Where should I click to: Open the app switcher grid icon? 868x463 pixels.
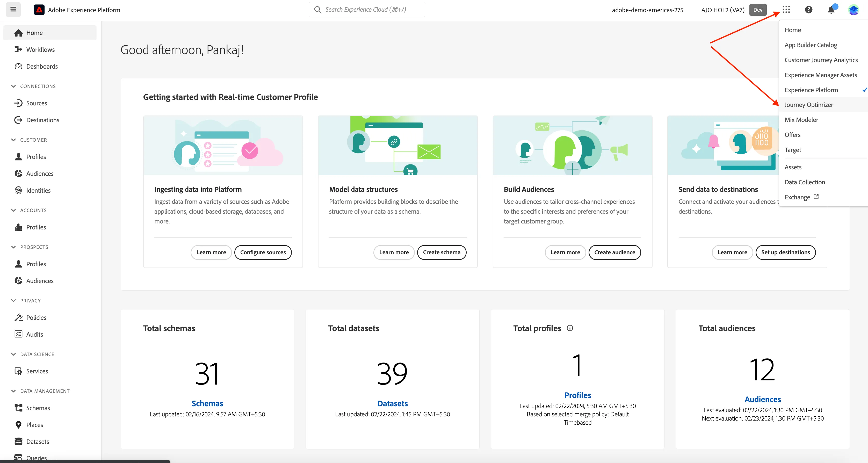pyautogui.click(x=786, y=9)
